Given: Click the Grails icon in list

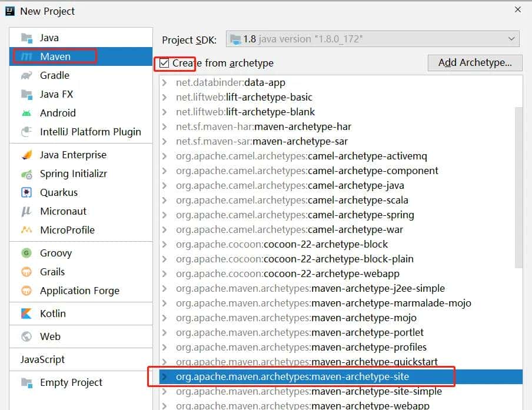Looking at the screenshot, I should click(26, 272).
